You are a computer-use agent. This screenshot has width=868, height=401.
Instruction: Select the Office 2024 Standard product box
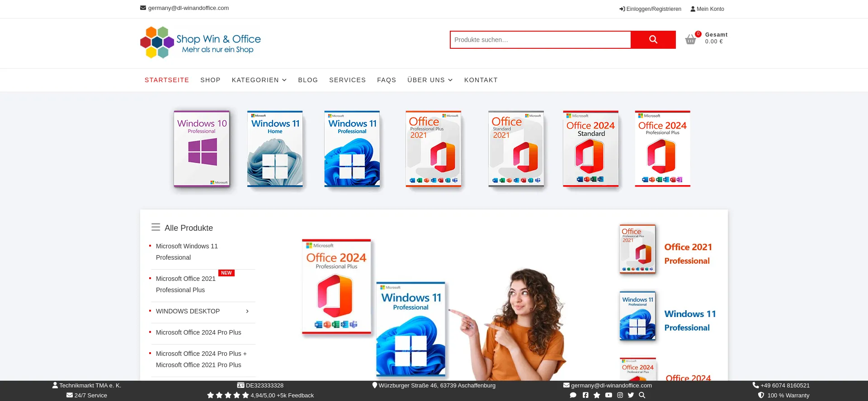[591, 149]
